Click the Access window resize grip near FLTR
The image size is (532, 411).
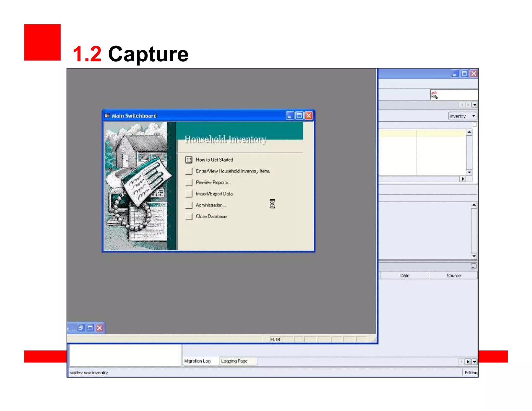pyautogui.click(x=374, y=340)
